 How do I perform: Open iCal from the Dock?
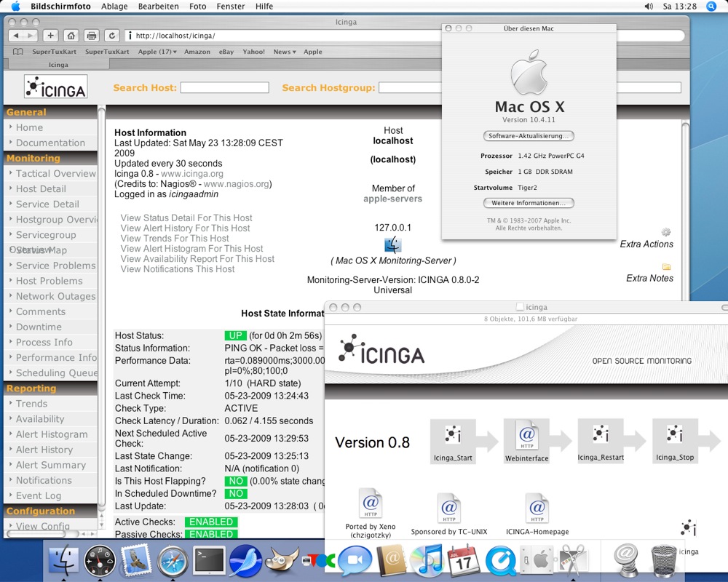(x=463, y=560)
